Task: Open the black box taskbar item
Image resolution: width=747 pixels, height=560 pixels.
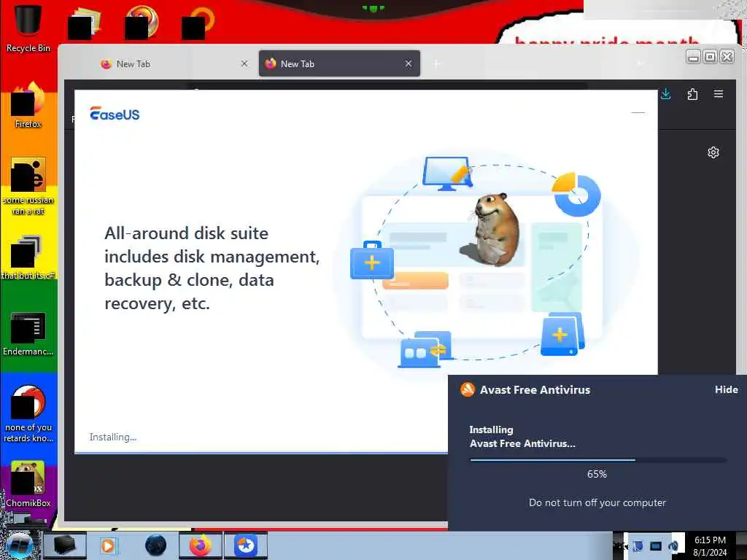Action: click(64, 545)
